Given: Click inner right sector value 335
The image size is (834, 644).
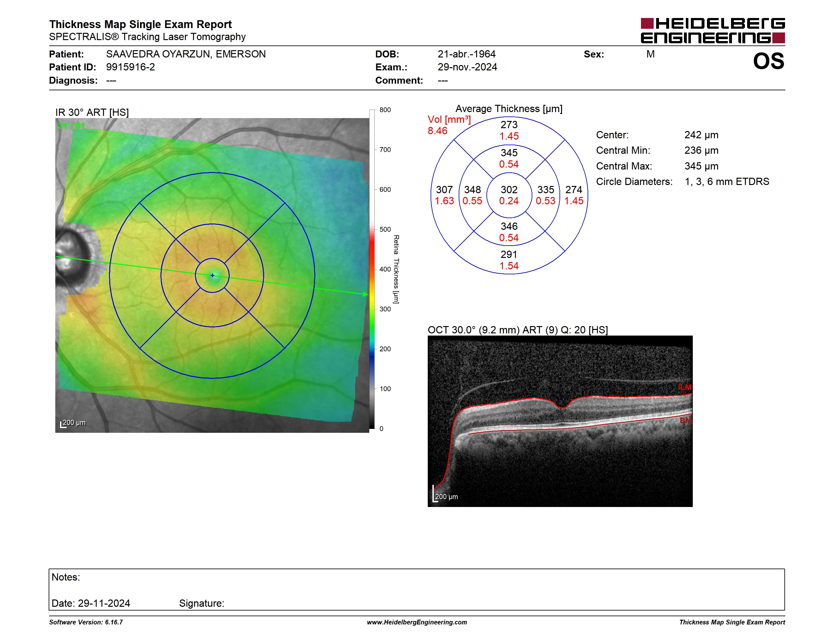Looking at the screenshot, I should 546,190.
